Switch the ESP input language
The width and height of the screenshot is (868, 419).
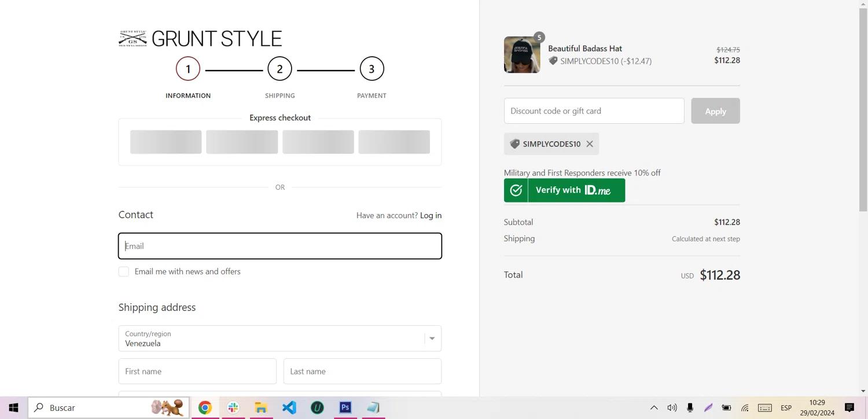(x=786, y=407)
